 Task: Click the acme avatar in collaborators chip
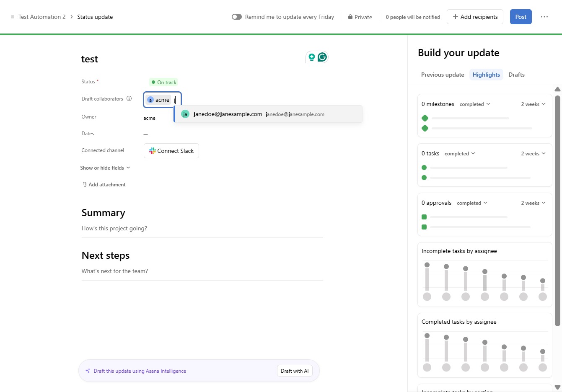150,100
